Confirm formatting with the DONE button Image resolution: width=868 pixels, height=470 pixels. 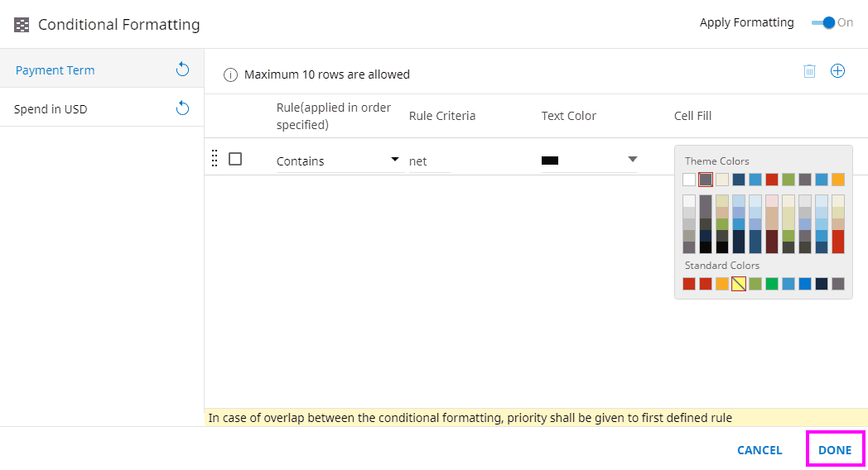coord(835,450)
